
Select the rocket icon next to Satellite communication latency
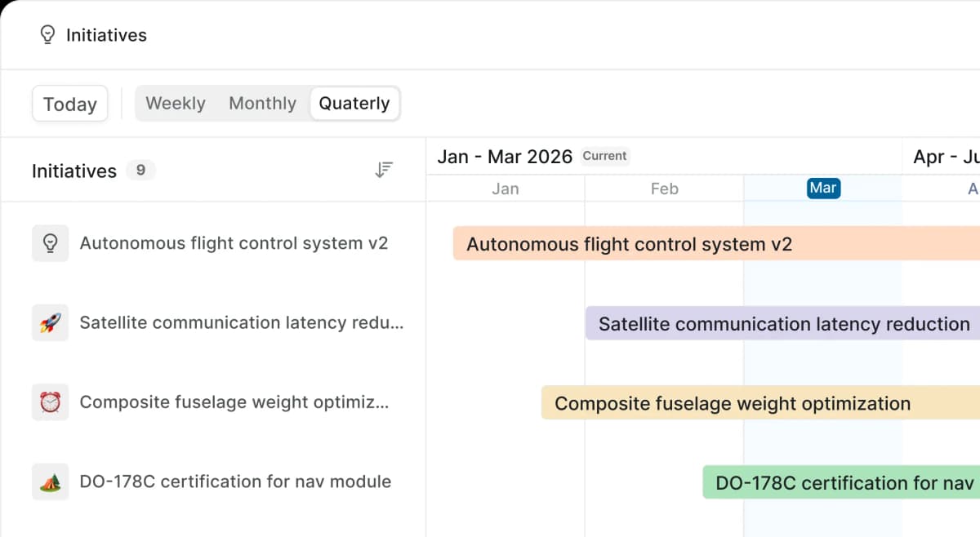[50, 322]
